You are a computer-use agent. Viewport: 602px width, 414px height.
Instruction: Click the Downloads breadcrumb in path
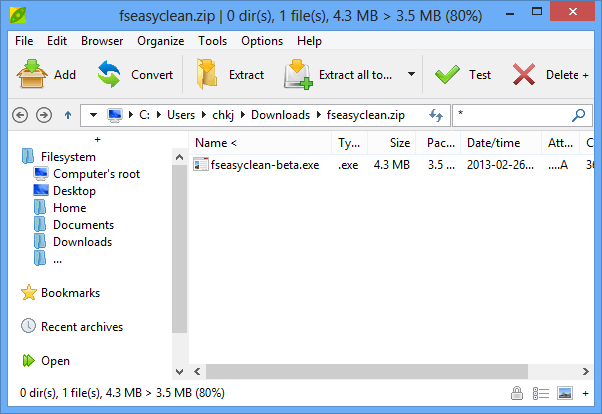pos(280,115)
